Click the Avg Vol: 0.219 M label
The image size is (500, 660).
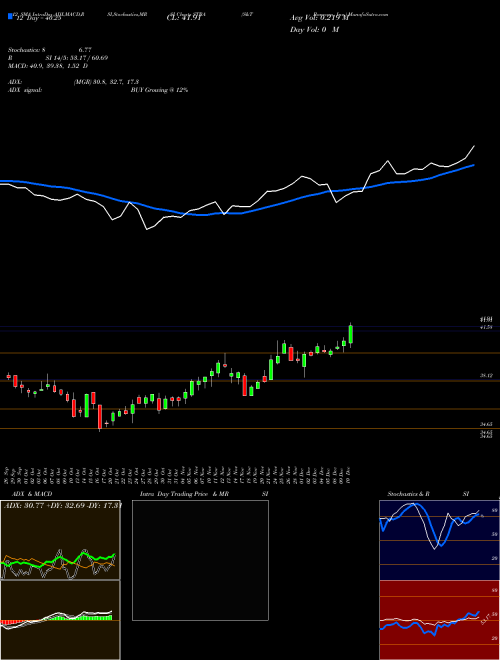click(x=319, y=18)
